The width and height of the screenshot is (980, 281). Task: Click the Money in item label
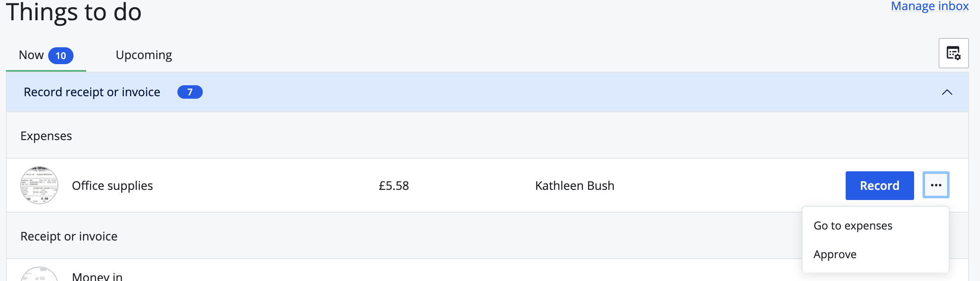pyautogui.click(x=97, y=276)
